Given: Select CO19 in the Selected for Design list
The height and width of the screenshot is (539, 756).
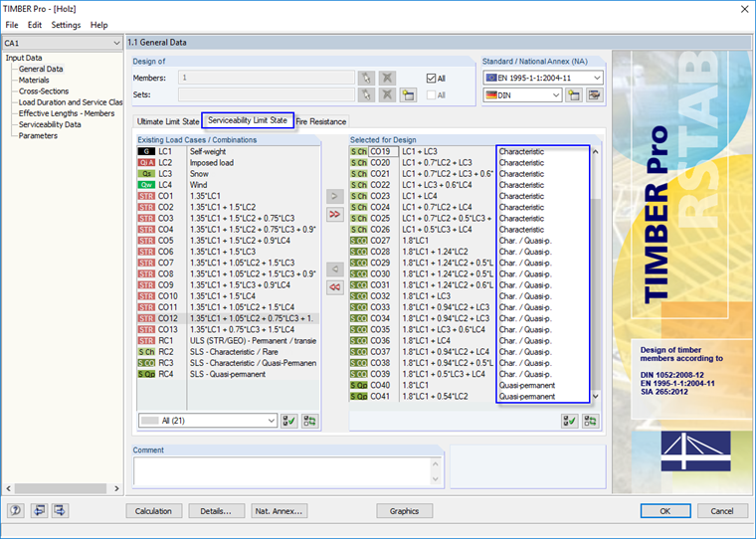Looking at the screenshot, I should point(471,151).
